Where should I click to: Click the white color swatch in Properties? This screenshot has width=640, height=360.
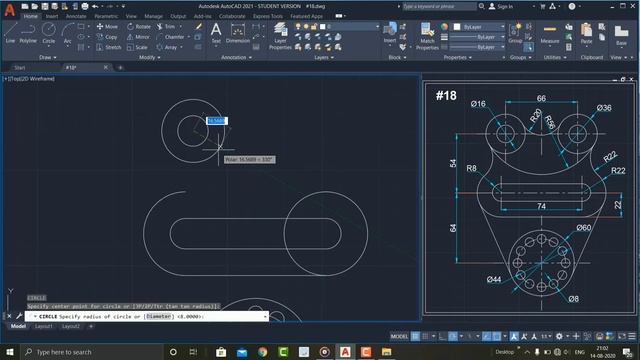(457, 27)
